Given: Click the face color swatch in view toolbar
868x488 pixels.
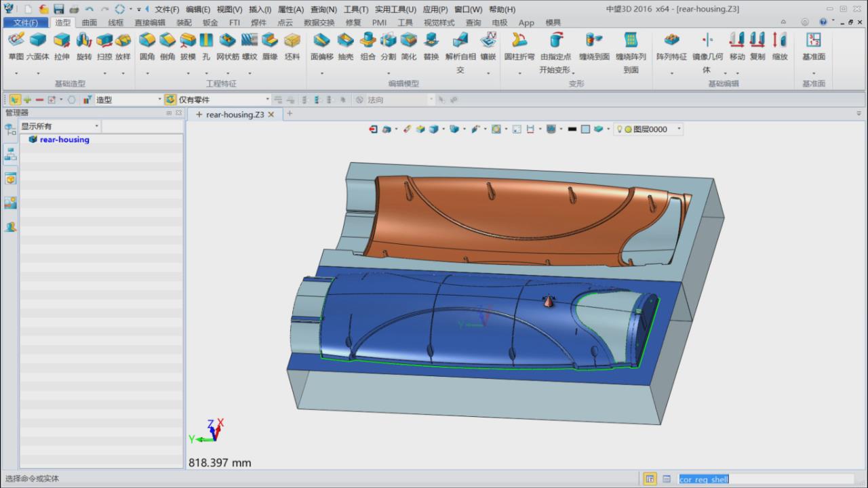Looking at the screenshot, I should (x=585, y=129).
